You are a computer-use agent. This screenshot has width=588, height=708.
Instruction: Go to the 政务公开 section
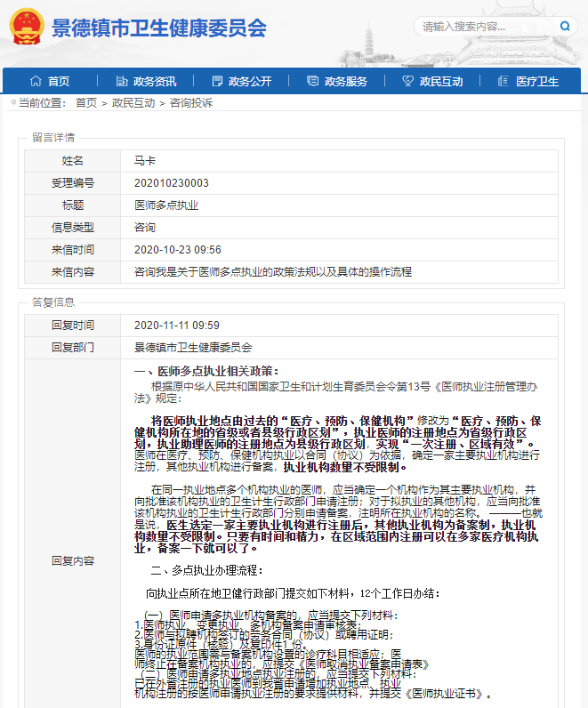pyautogui.click(x=250, y=81)
